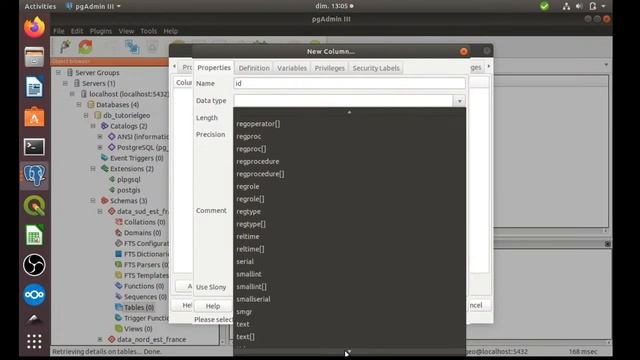
Task: Open LibreOffice Calc from the dock
Action: [34, 235]
